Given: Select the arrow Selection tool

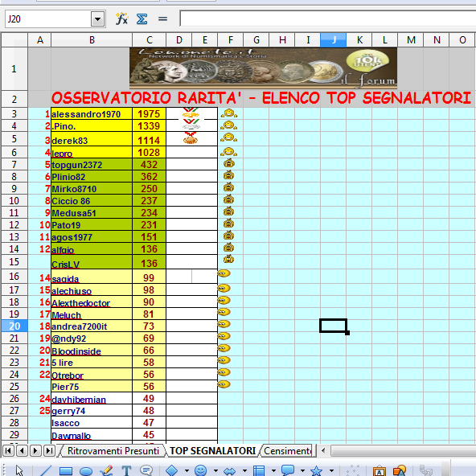Looking at the screenshot, I should point(19,470).
